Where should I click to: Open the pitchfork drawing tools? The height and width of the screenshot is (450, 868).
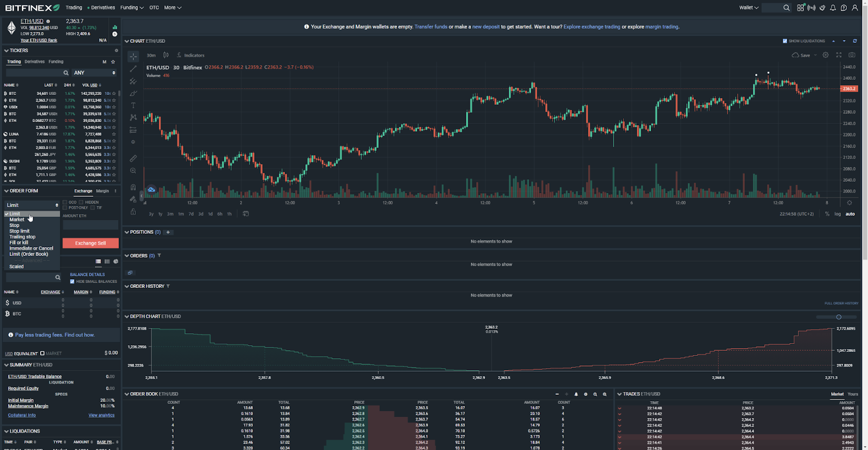pos(133,81)
